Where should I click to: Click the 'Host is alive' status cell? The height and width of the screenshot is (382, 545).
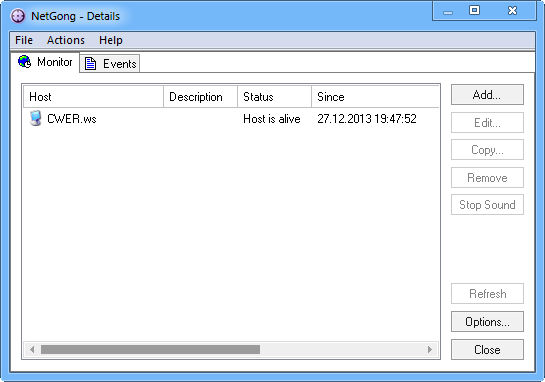click(272, 119)
